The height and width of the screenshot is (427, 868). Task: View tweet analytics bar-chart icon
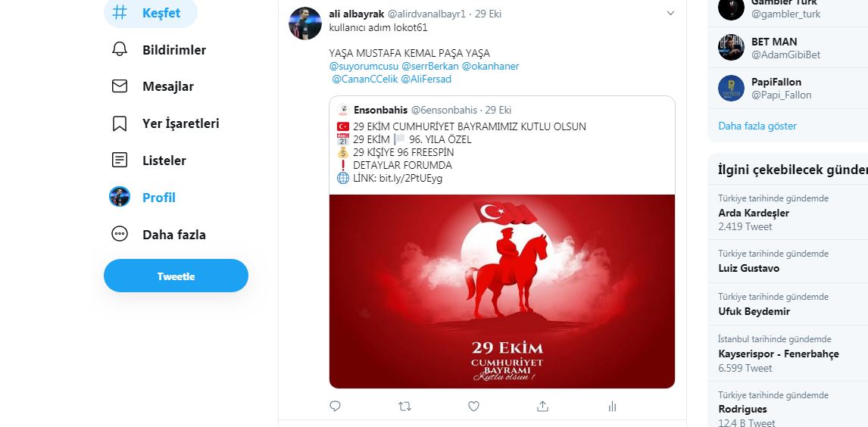[x=612, y=407]
